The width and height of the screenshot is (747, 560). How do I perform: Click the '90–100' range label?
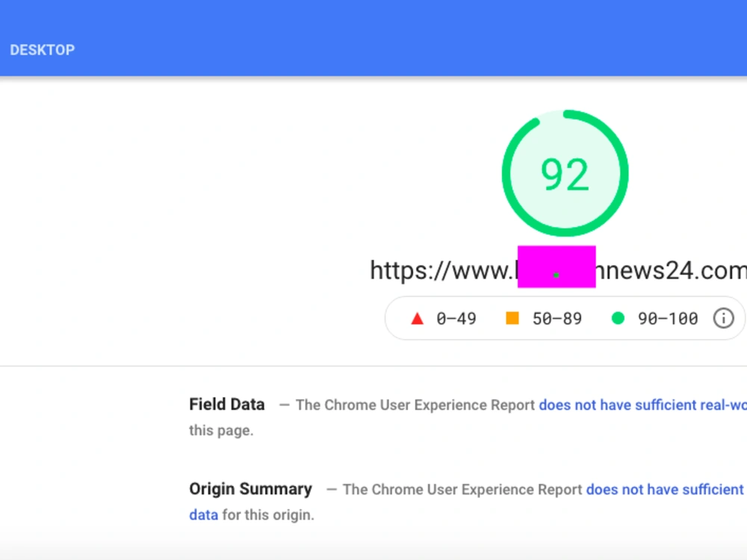tap(668, 319)
